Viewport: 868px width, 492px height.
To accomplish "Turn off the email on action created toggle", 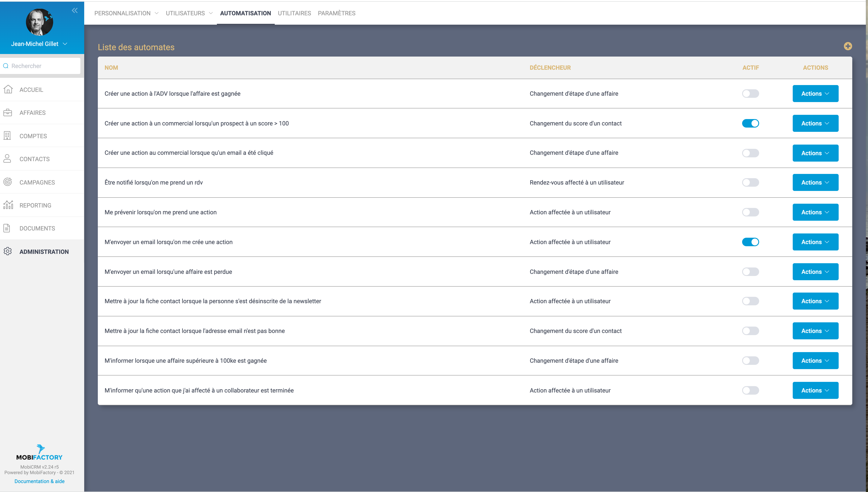I will 750,242.
